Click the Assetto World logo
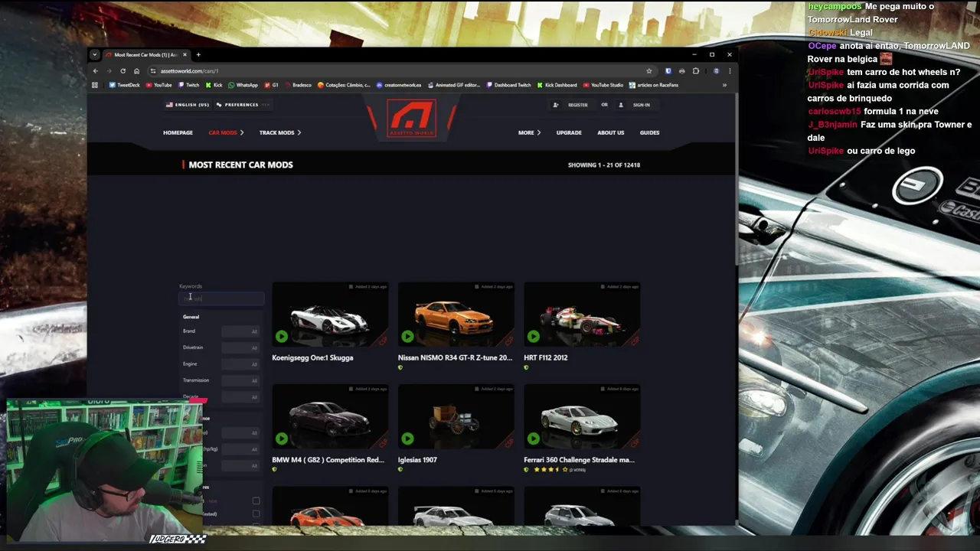The image size is (980, 551). click(412, 119)
